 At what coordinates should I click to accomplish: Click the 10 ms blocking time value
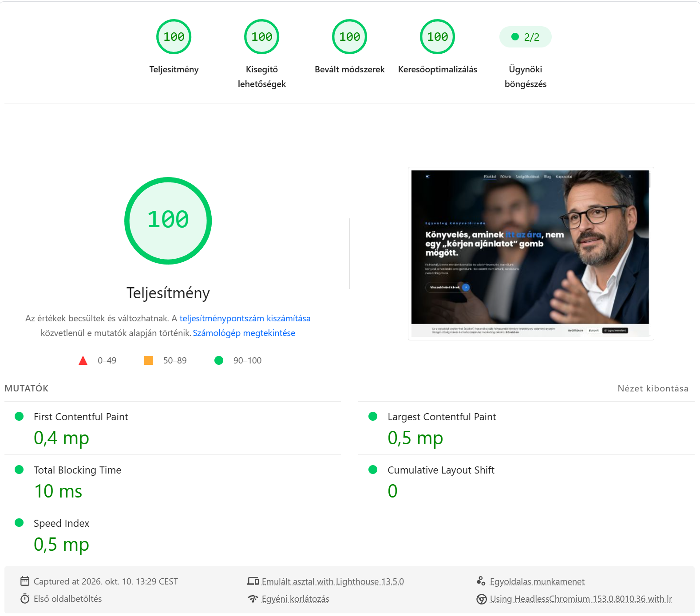point(58,491)
